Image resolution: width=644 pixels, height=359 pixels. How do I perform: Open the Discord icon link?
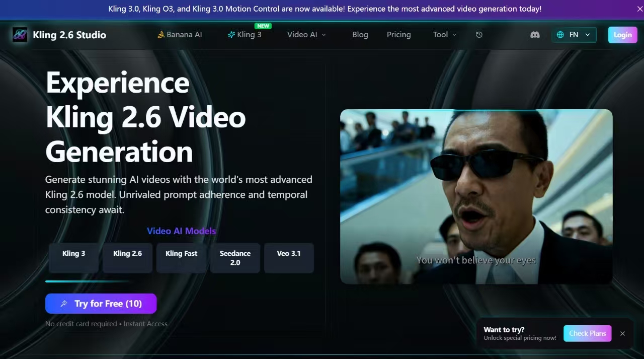pos(535,35)
